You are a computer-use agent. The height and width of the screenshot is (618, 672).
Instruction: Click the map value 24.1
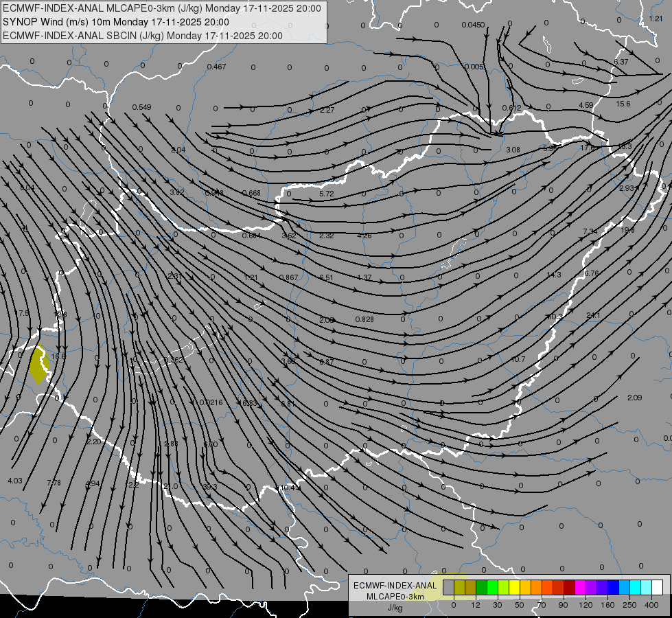click(x=593, y=316)
